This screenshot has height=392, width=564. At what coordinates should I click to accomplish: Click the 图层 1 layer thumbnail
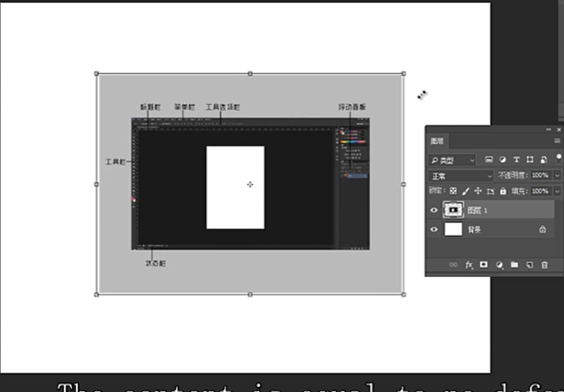[454, 209]
